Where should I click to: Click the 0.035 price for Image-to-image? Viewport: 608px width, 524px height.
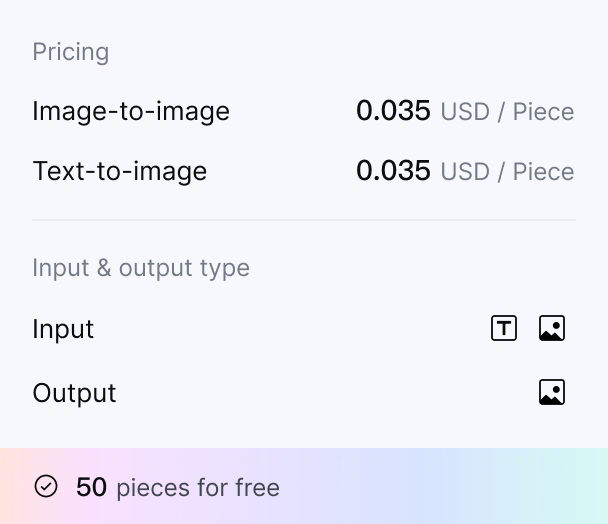[393, 111]
